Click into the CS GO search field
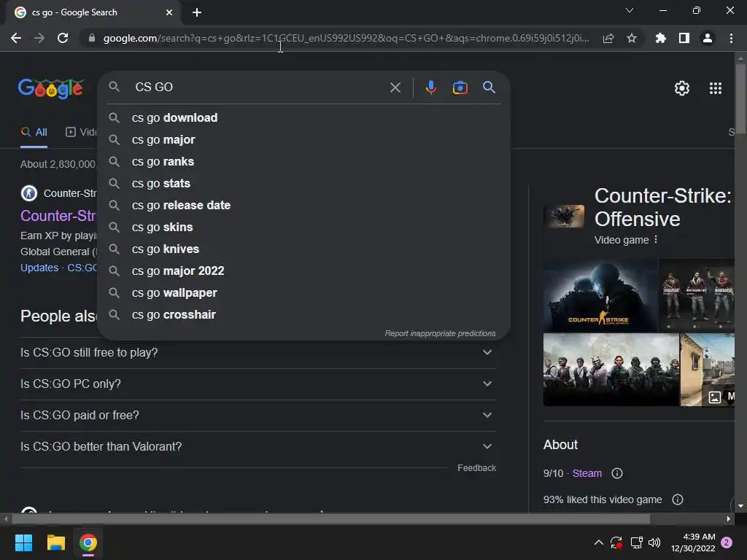The width and height of the screenshot is (747, 560). (x=258, y=87)
